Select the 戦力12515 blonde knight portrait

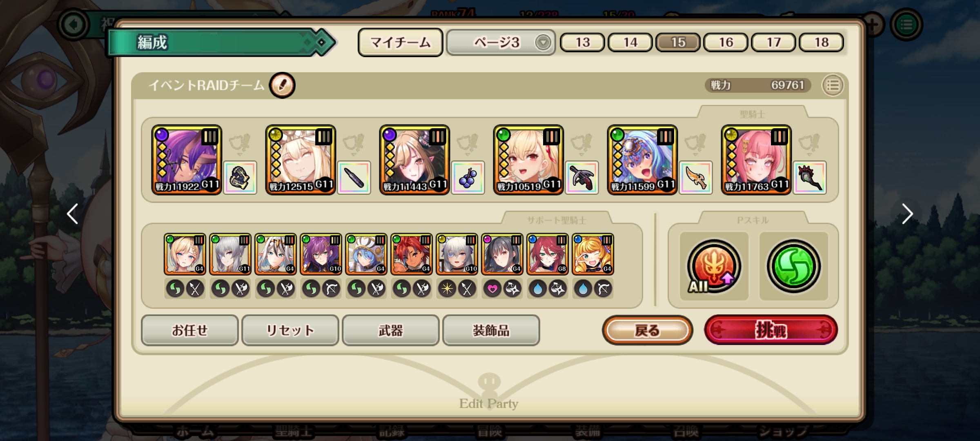[x=301, y=160]
